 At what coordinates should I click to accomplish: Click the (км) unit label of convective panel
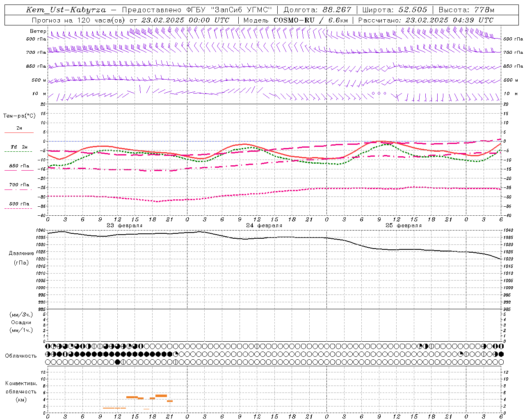pyautogui.click(x=21, y=399)
